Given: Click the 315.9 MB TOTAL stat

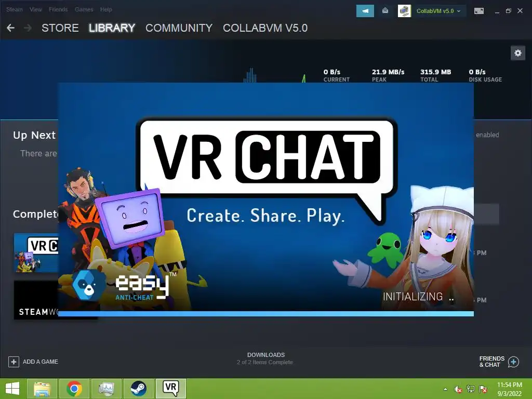Looking at the screenshot, I should tap(436, 75).
